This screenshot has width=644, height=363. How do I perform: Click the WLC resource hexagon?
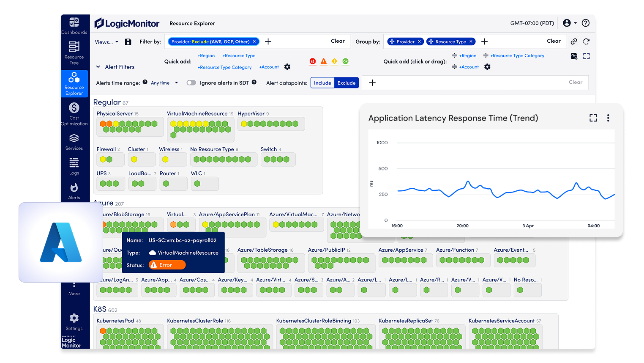(x=197, y=184)
